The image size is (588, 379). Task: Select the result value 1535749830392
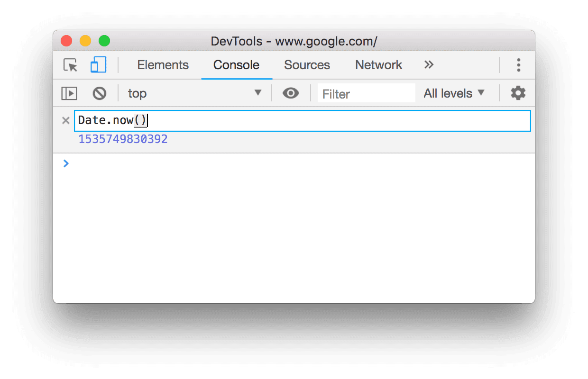tap(123, 139)
